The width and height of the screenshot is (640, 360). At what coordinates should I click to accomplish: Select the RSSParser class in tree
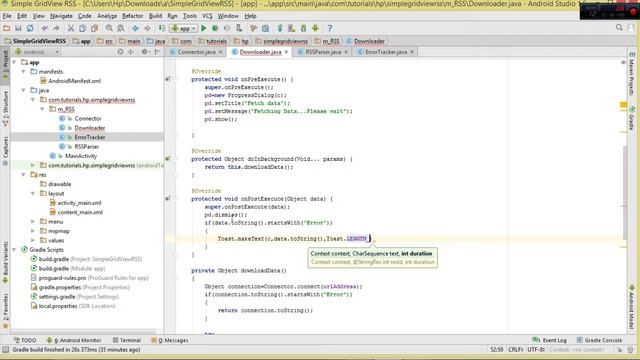click(87, 147)
